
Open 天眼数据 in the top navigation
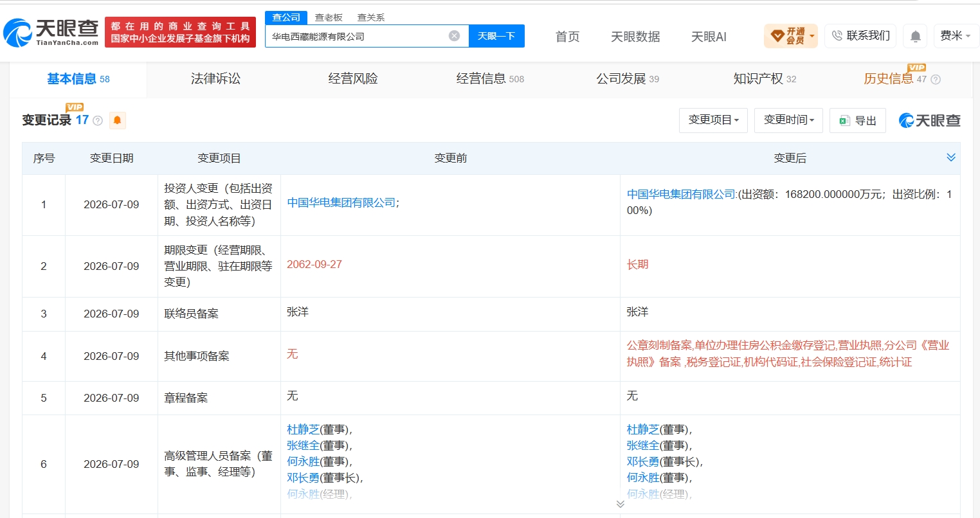click(635, 37)
